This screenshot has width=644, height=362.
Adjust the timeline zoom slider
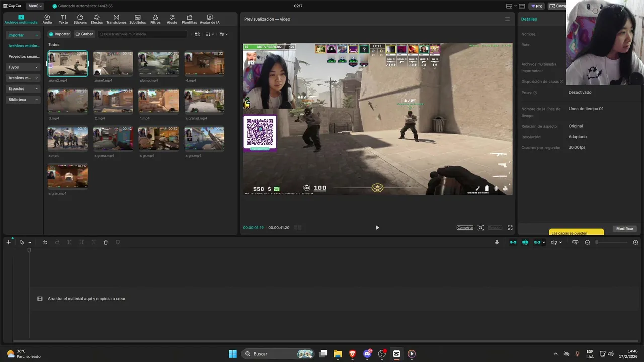612,242
